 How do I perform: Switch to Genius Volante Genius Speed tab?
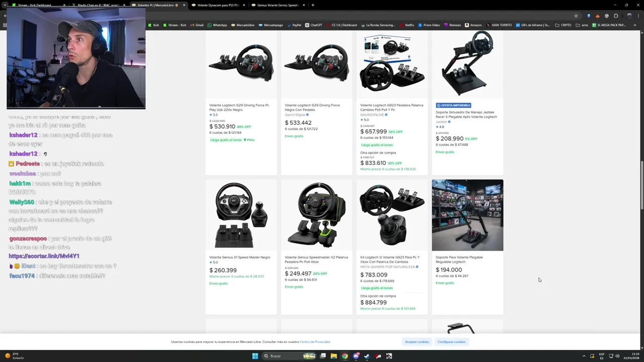[x=278, y=5]
